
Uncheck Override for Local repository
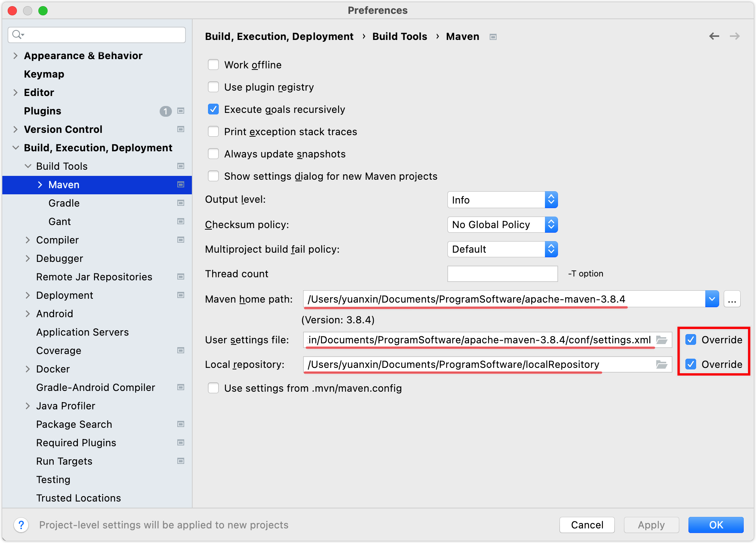tap(691, 364)
